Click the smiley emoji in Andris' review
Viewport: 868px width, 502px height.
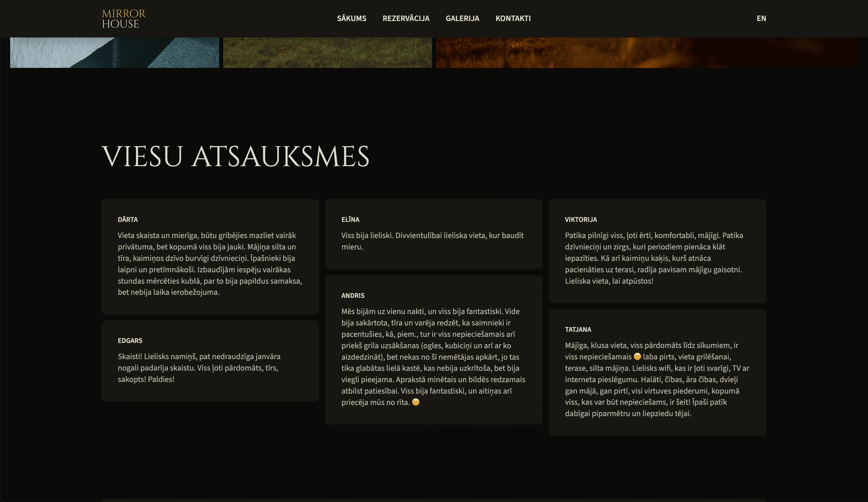(x=416, y=402)
